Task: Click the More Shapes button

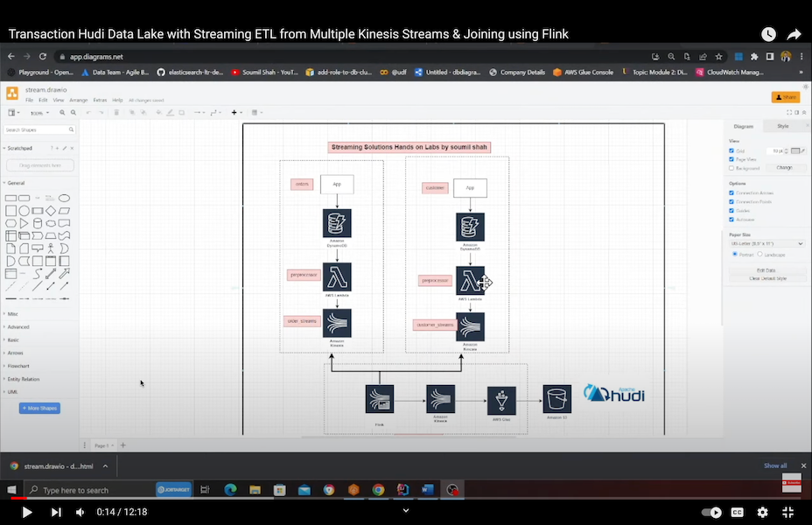Action: 39,408
